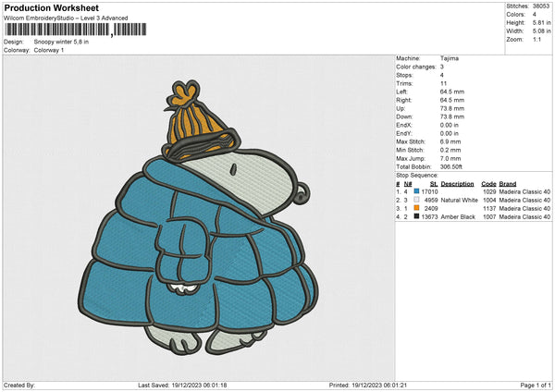Screen dimensions: 555x392
Task: Click thread code 1007
Action: pos(489,217)
